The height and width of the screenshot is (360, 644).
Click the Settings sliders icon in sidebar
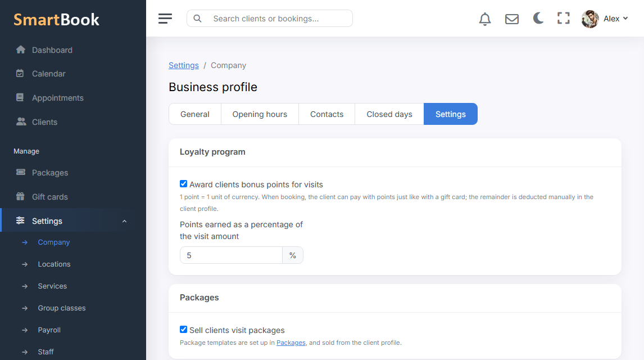tap(20, 220)
